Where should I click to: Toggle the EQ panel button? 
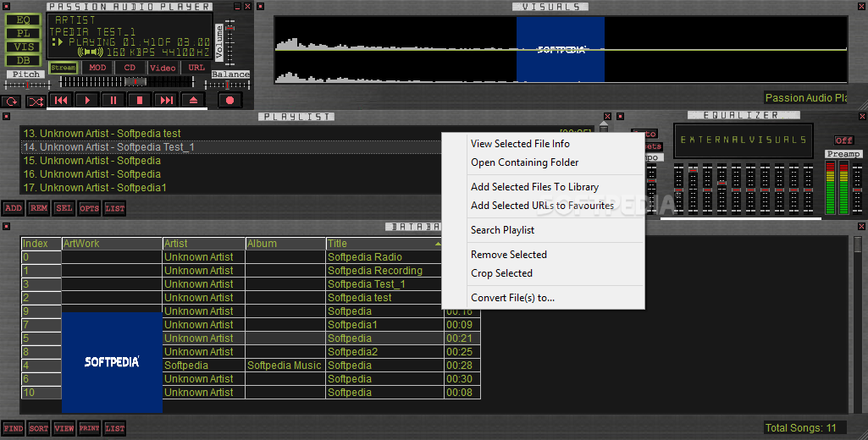(x=23, y=20)
